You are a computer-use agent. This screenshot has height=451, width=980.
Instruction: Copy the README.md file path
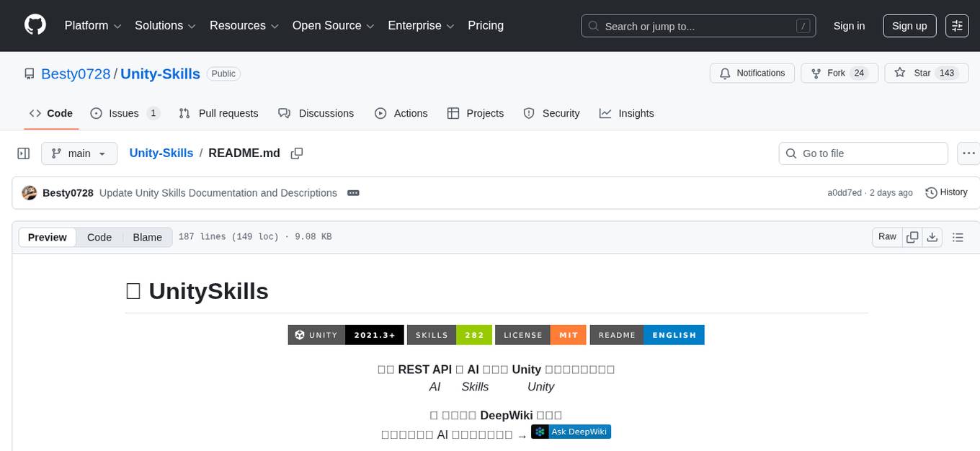click(x=296, y=153)
